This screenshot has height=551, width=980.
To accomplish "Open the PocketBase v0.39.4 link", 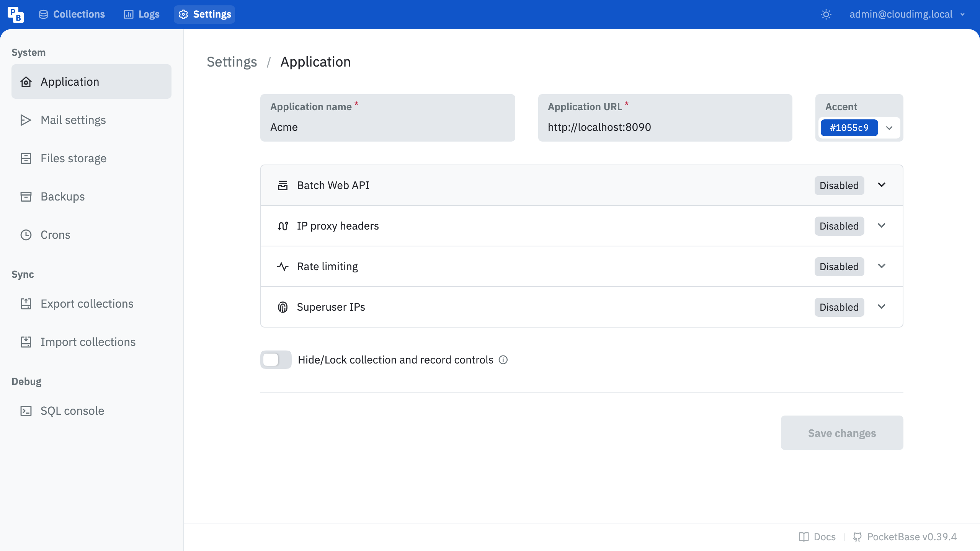I will tap(905, 537).
